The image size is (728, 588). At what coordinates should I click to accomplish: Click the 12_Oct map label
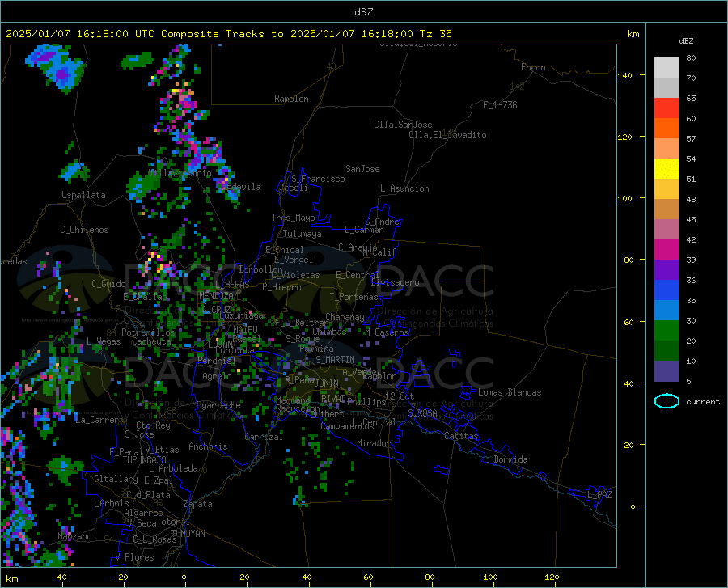[400, 396]
